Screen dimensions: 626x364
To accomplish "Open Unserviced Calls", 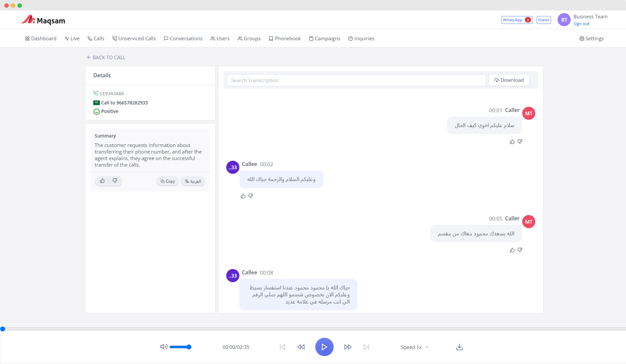I will point(134,38).
